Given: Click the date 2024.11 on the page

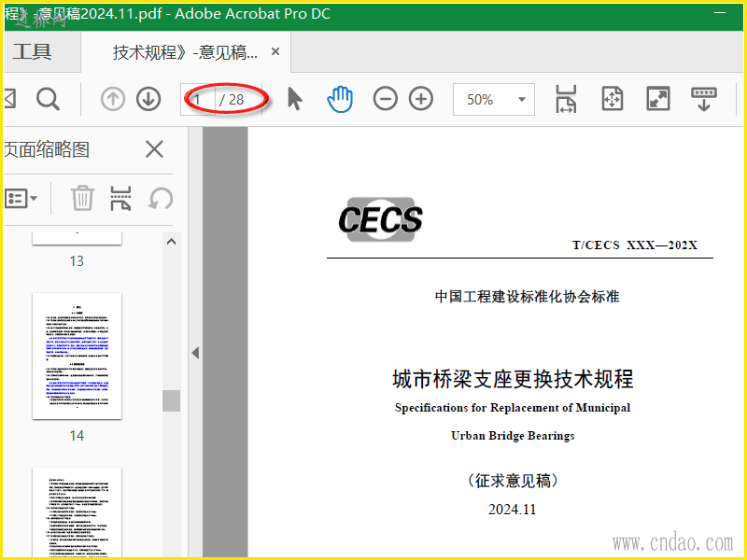Looking at the screenshot, I should pyautogui.click(x=512, y=509).
